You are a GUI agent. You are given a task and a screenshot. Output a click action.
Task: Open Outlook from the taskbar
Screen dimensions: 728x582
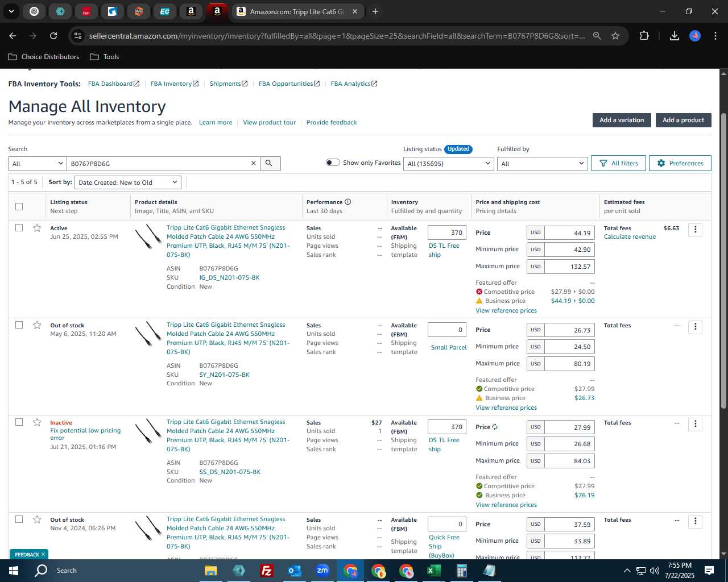294,571
